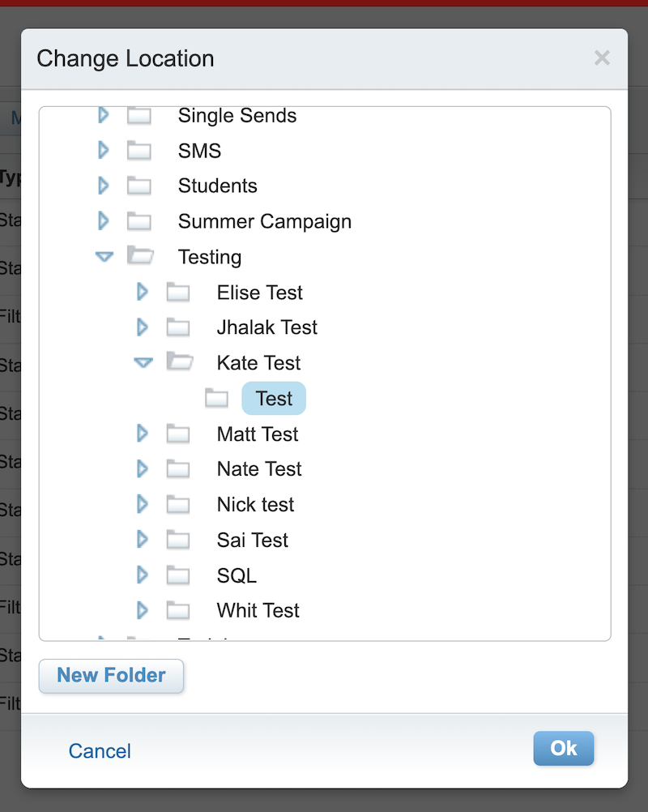Expand the Summer Campaign folder
648x812 pixels.
[104, 220]
